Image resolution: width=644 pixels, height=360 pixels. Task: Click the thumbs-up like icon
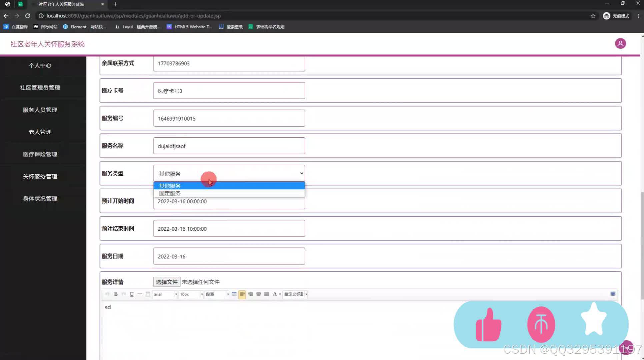pos(489,325)
